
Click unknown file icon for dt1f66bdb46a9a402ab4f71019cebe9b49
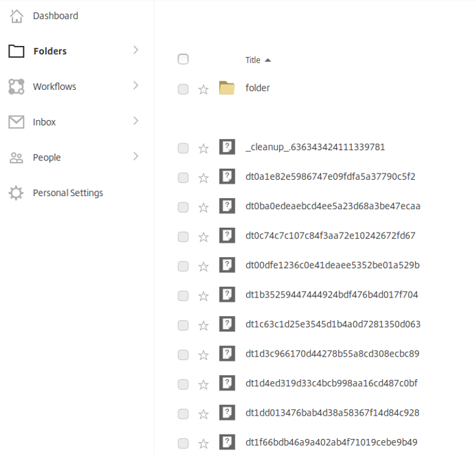(227, 442)
